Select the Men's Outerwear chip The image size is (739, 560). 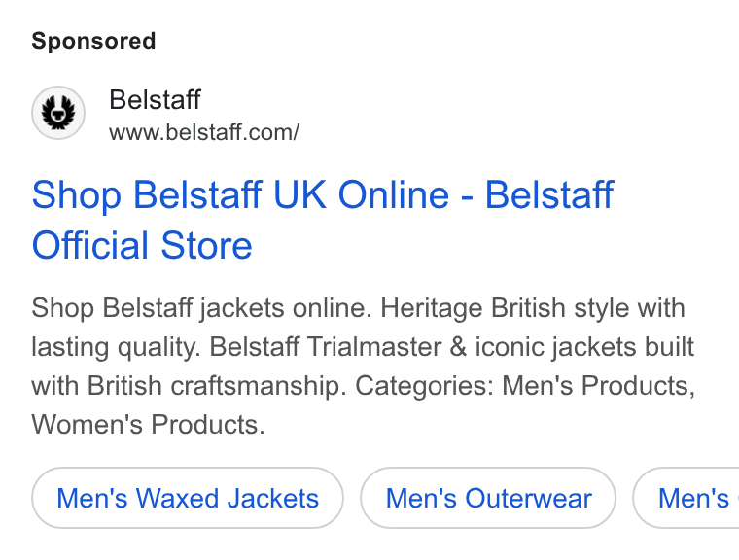coord(488,498)
